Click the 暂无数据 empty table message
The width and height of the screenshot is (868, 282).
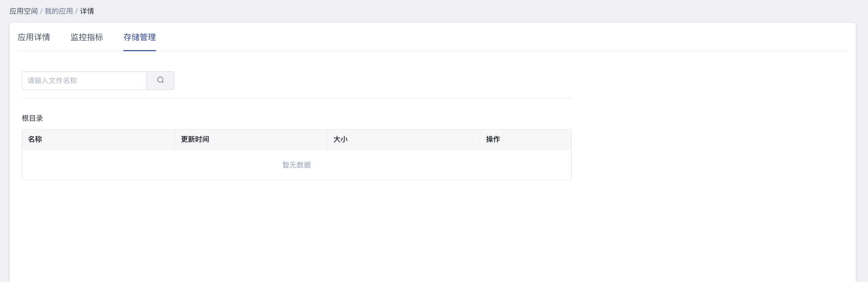[297, 165]
